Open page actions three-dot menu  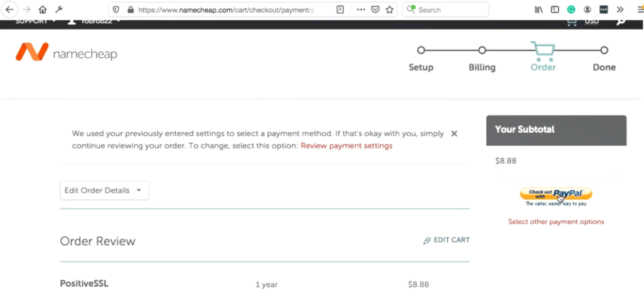pyautogui.click(x=361, y=10)
